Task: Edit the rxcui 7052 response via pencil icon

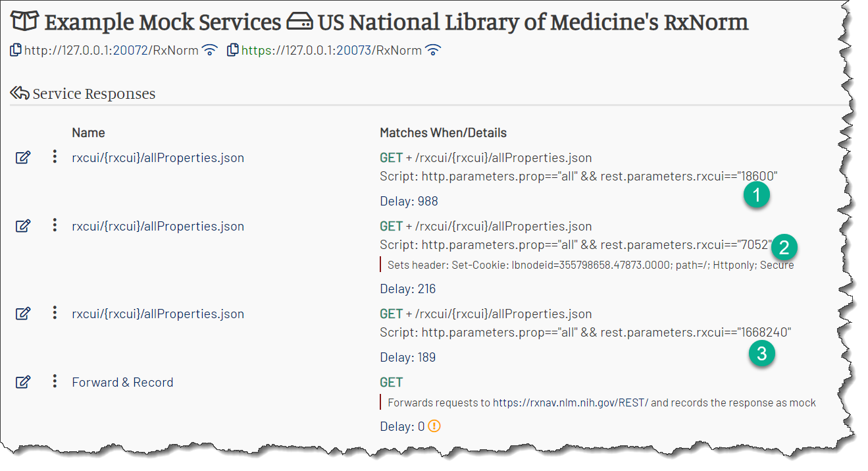Action: [x=23, y=226]
